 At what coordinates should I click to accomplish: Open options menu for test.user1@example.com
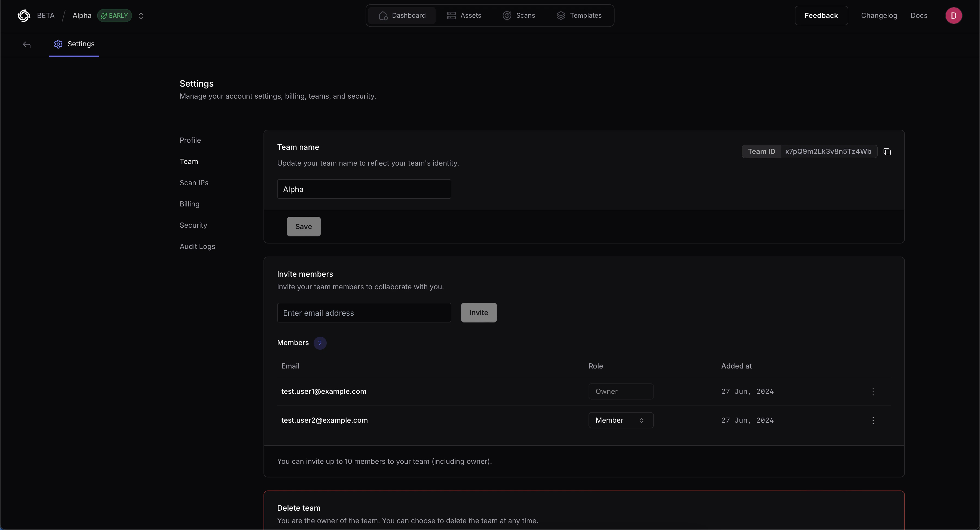(873, 391)
